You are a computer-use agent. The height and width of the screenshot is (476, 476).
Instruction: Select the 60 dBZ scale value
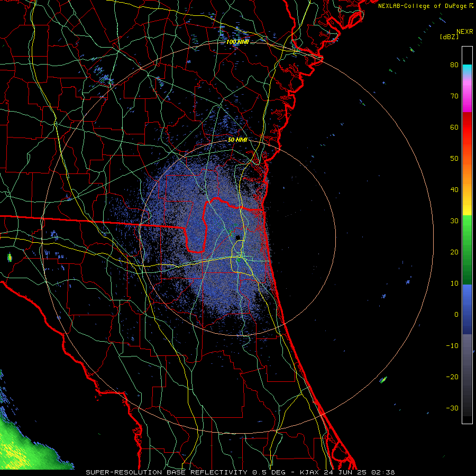pos(454,127)
